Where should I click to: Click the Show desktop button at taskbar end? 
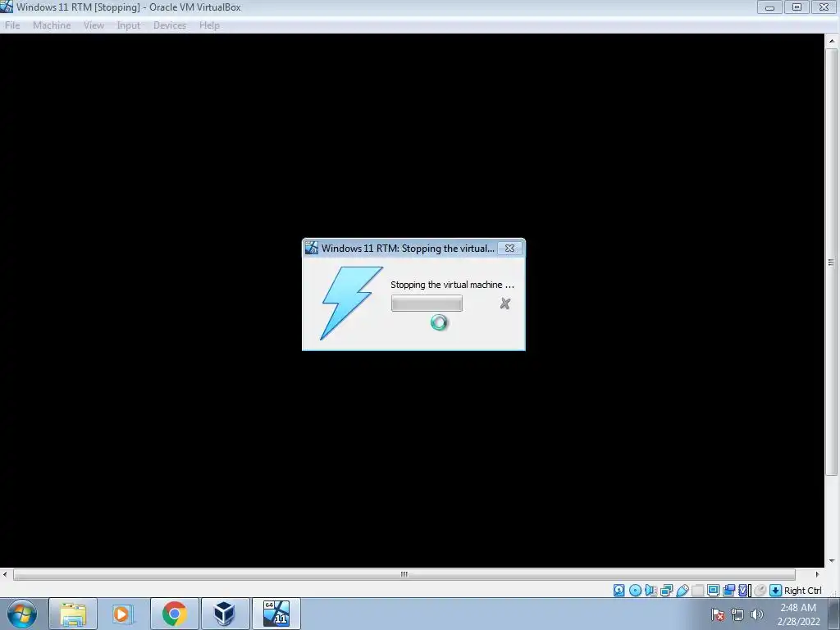[835, 614]
